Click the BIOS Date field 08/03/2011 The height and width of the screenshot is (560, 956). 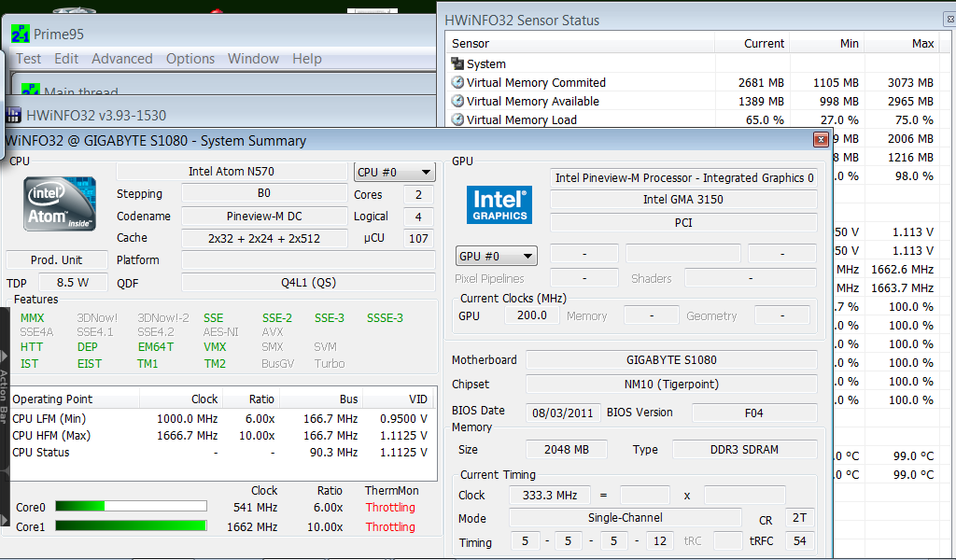pos(563,413)
